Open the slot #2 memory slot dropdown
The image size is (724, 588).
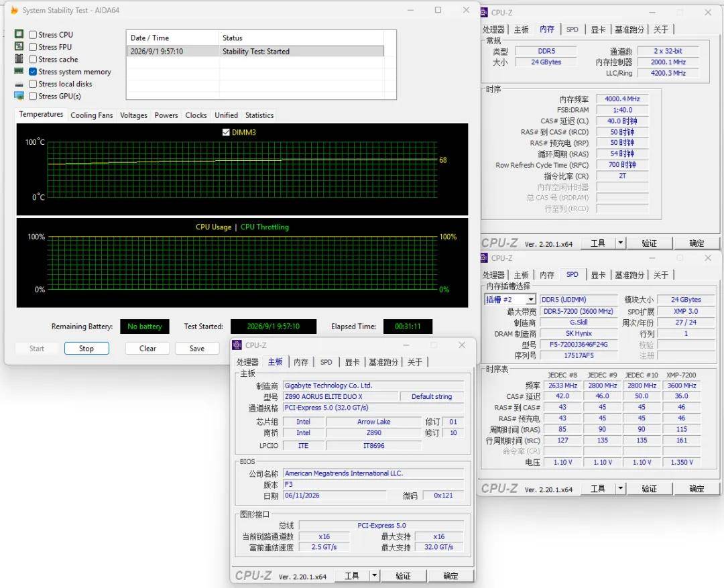tap(531, 300)
